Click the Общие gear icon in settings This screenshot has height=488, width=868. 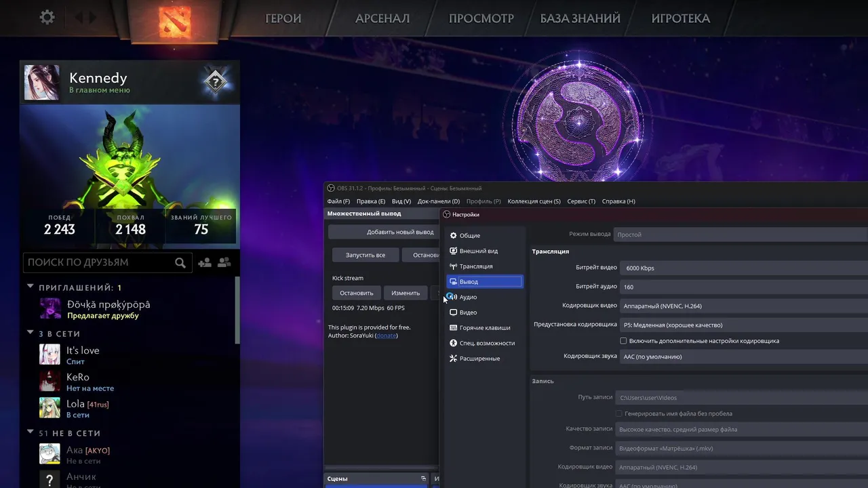[454, 235]
